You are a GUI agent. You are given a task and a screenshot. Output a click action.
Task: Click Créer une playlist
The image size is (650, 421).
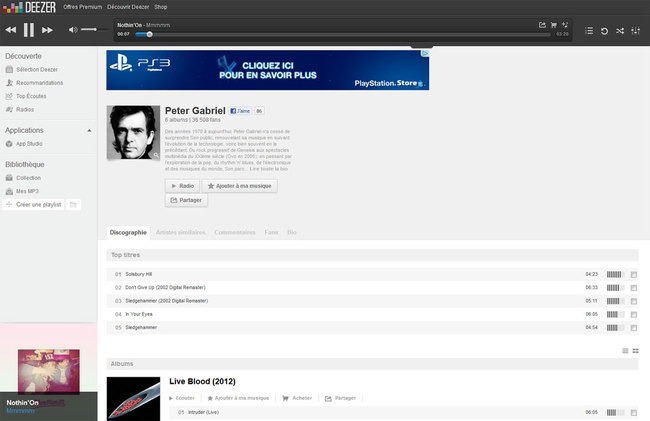pyautogui.click(x=34, y=205)
